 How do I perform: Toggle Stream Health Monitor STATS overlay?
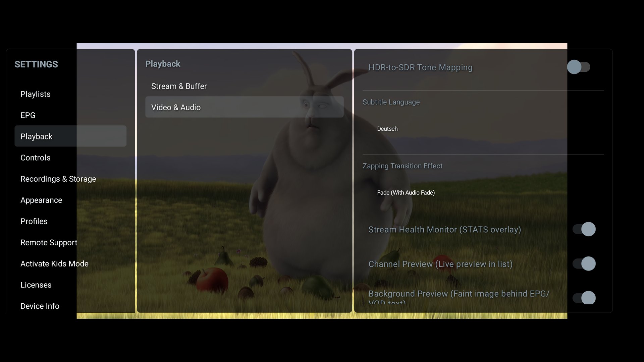pyautogui.click(x=584, y=229)
